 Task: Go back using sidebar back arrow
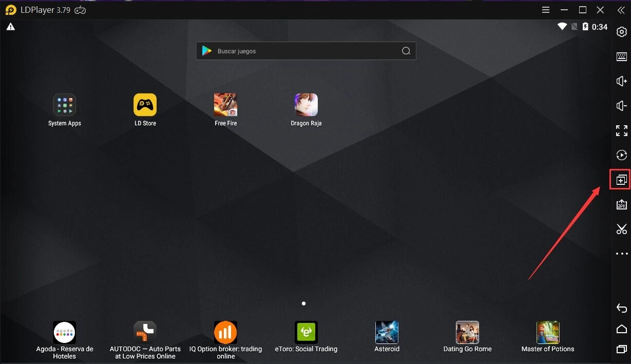[x=621, y=308]
